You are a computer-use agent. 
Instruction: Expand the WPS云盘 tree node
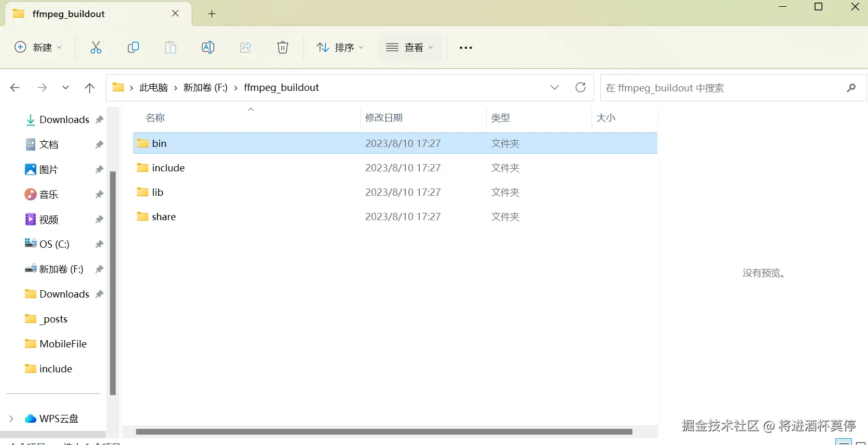tap(11, 419)
